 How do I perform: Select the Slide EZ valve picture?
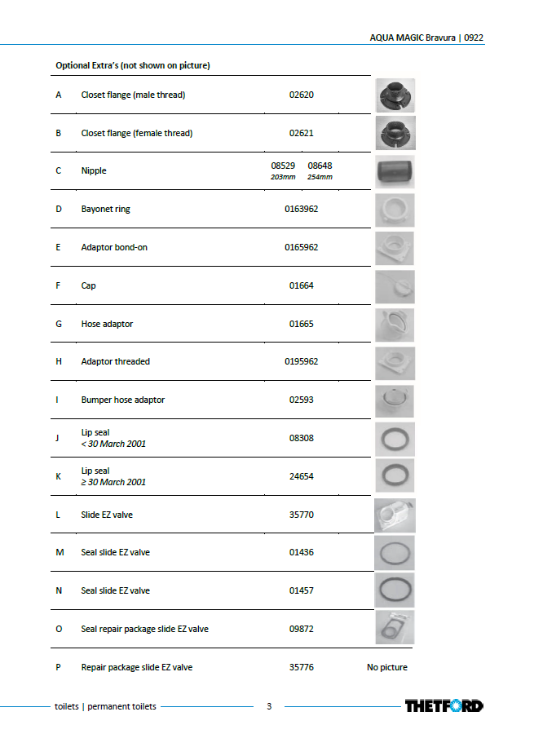click(395, 515)
